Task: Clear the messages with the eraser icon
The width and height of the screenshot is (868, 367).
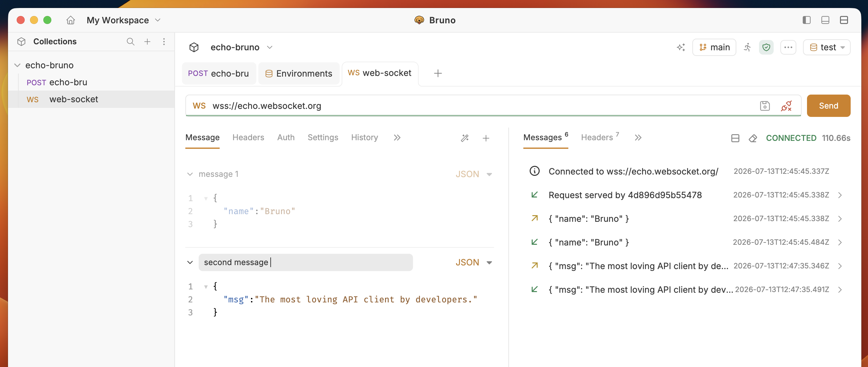Action: (x=753, y=138)
